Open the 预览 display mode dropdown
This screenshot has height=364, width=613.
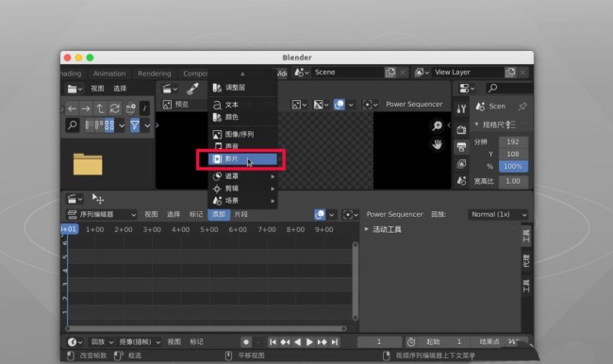[184, 105]
